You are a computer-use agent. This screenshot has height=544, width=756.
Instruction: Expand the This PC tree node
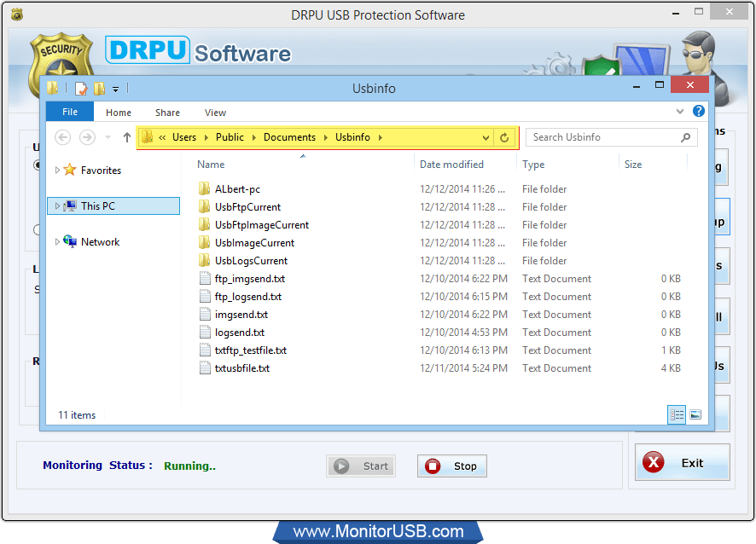point(57,206)
